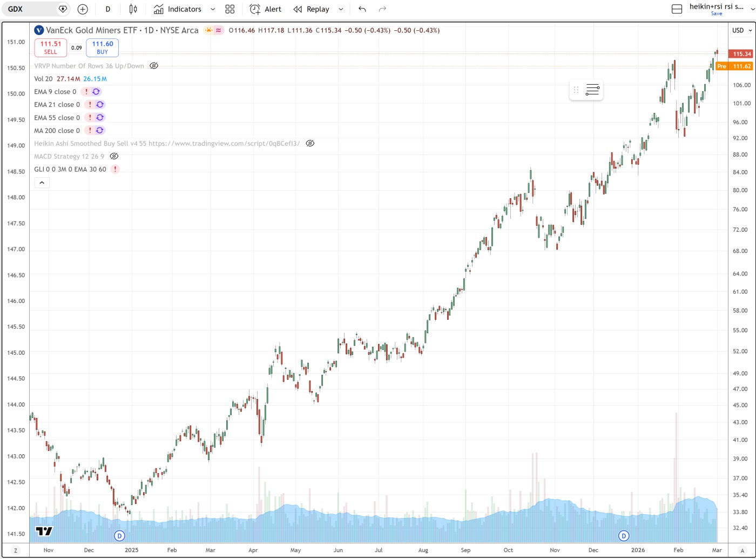Unhide the Heikin Ashi Smoothed Buy Sell indicator

(310, 144)
